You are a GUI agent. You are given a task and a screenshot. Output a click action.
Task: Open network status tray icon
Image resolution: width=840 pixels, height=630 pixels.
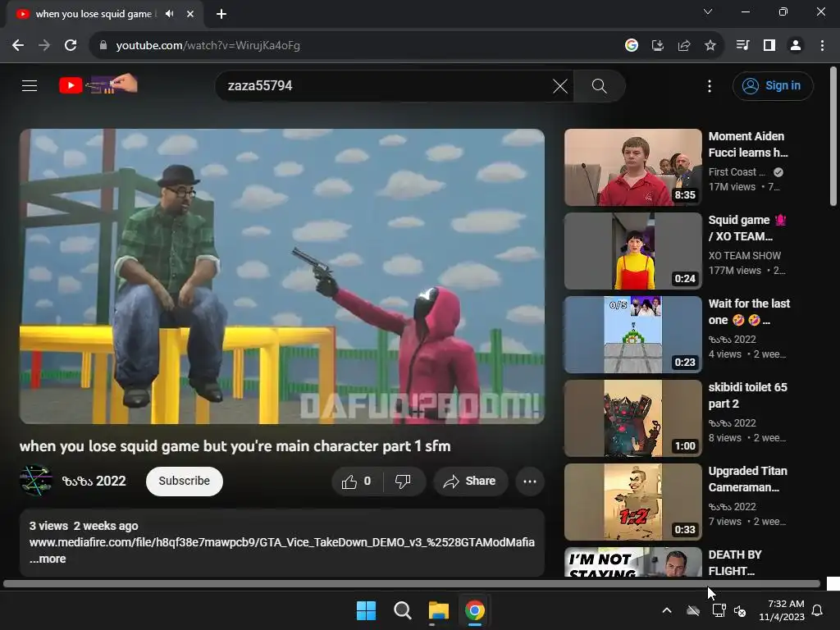(x=719, y=610)
